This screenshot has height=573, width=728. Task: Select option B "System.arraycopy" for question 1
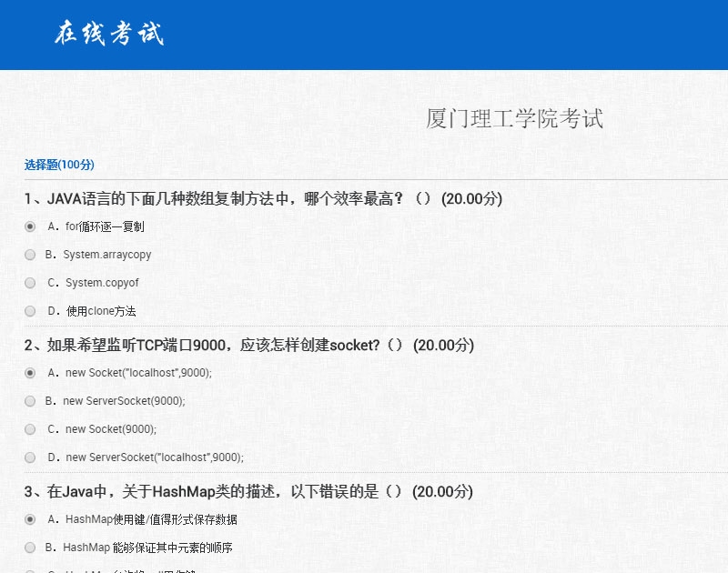tap(29, 255)
